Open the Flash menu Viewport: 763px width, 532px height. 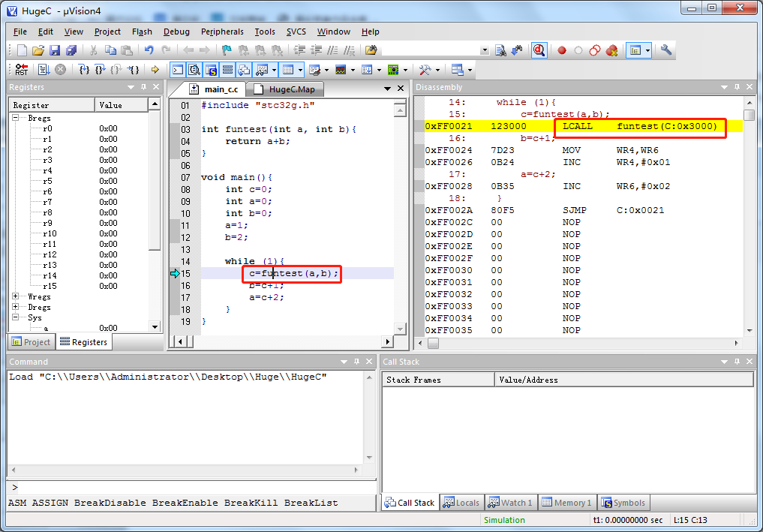pos(142,32)
